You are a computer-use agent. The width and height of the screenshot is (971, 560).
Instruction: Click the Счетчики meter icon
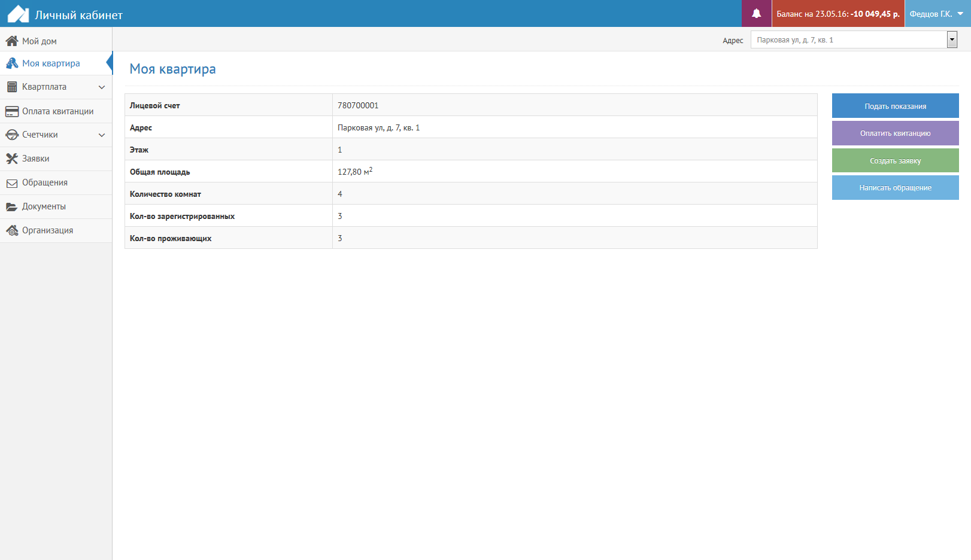(12, 135)
